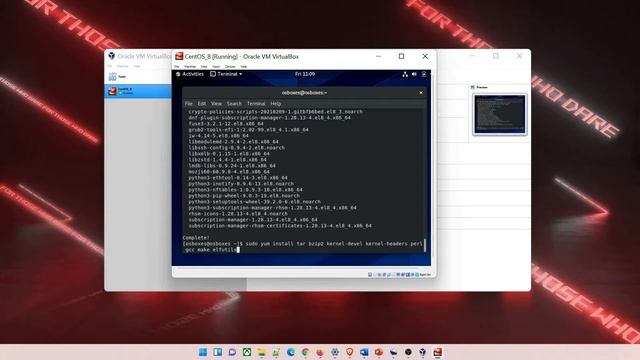Open the terminal Edit menu
Viewport: 640px width, 360px height.
[x=202, y=104]
